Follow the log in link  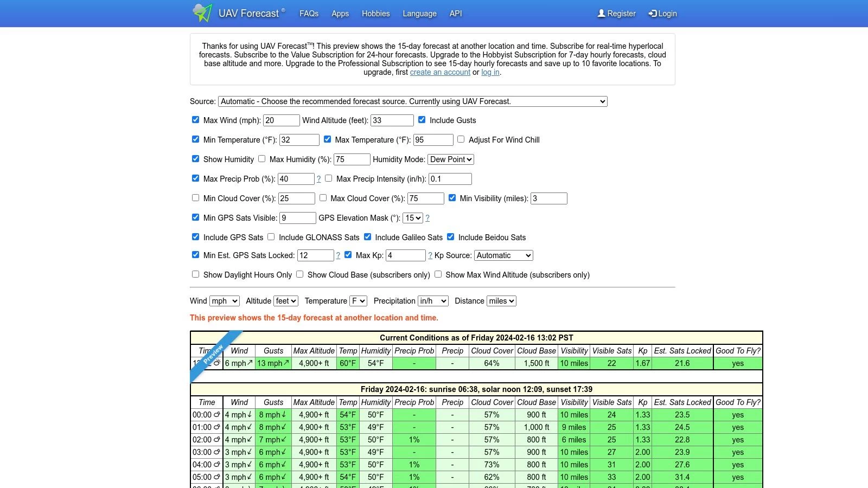point(490,72)
